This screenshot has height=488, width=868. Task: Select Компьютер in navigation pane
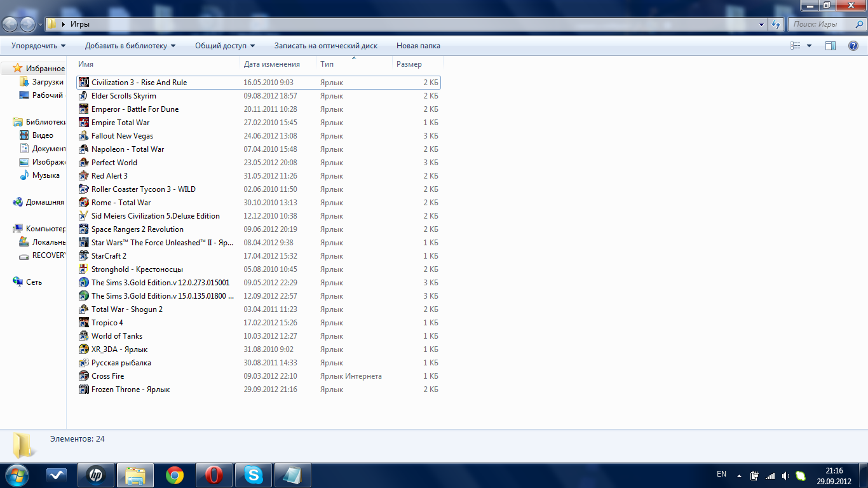click(38, 229)
